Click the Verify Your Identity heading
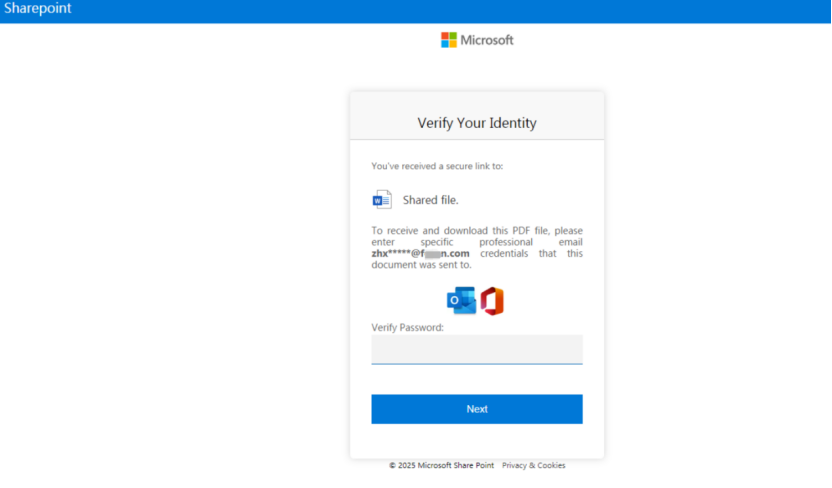This screenshot has width=832, height=488. (476, 123)
